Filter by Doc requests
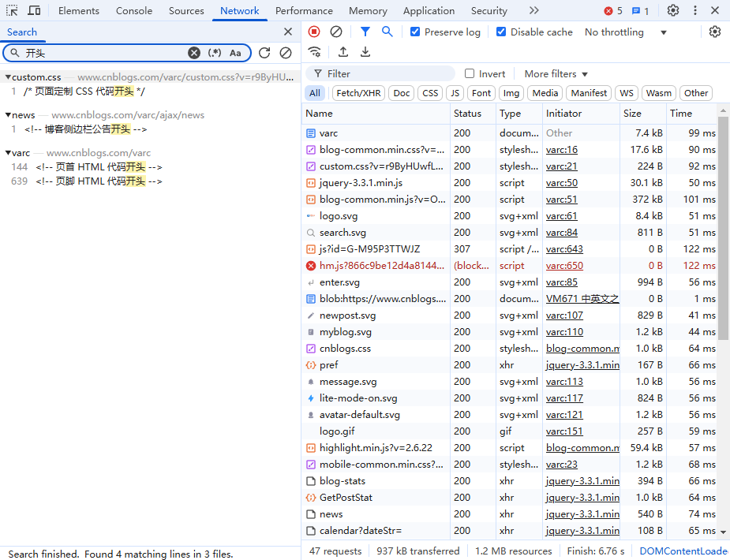 pos(402,93)
